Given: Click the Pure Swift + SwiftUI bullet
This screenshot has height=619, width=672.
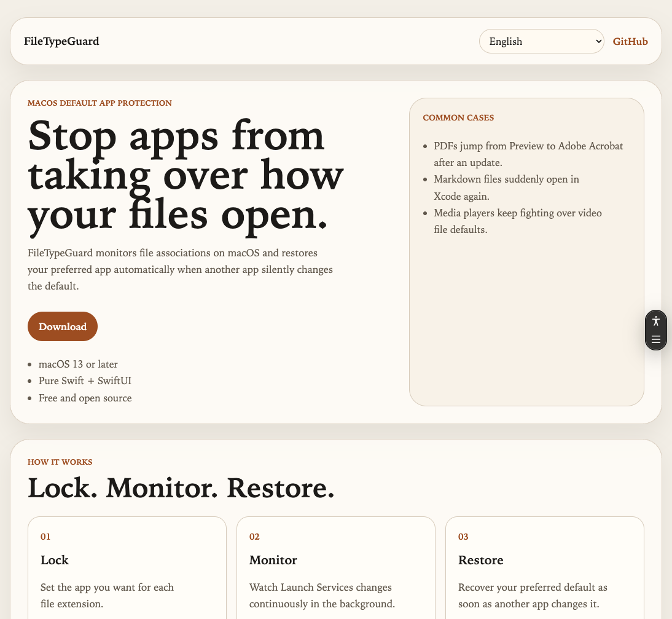Looking at the screenshot, I should pyautogui.click(x=85, y=380).
